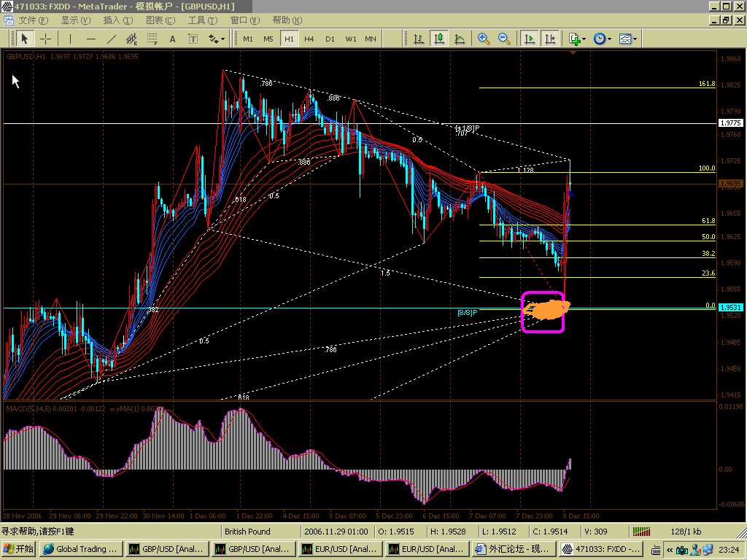Click the orange highlighted mark on chart
The height and width of the screenshot is (560, 747).
coord(546,310)
